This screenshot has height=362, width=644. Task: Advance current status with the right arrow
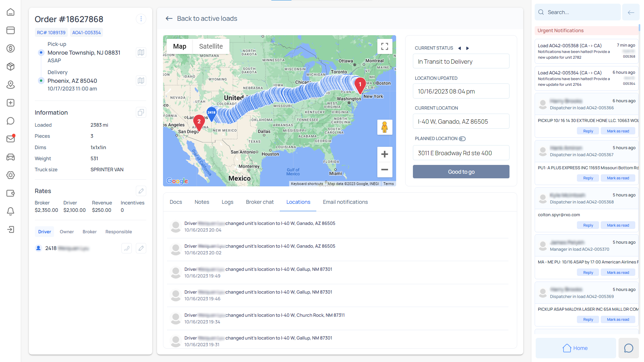tap(468, 48)
